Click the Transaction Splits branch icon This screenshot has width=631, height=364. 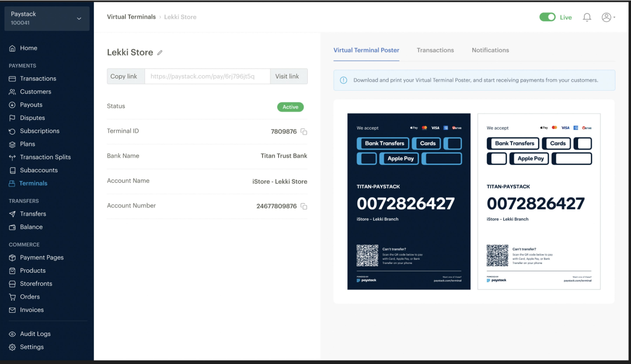tap(12, 157)
